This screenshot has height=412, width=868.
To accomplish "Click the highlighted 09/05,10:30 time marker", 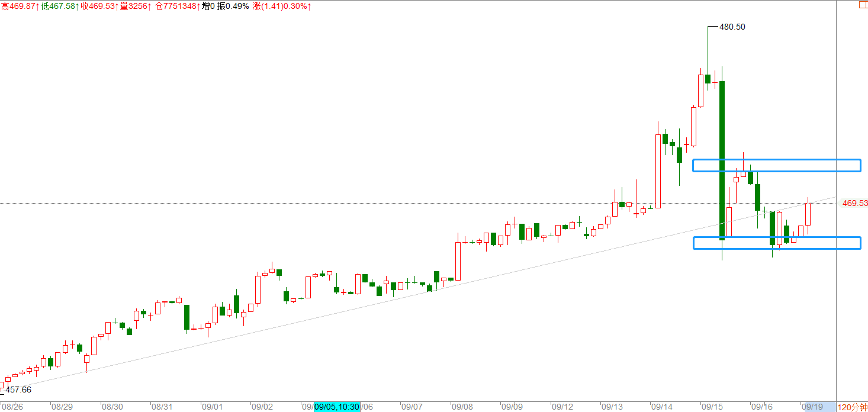I will (336, 407).
